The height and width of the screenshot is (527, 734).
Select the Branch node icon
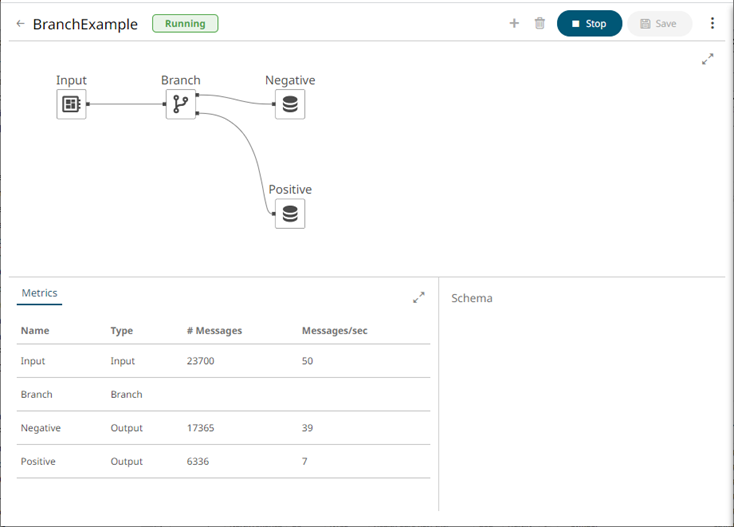pos(181,104)
